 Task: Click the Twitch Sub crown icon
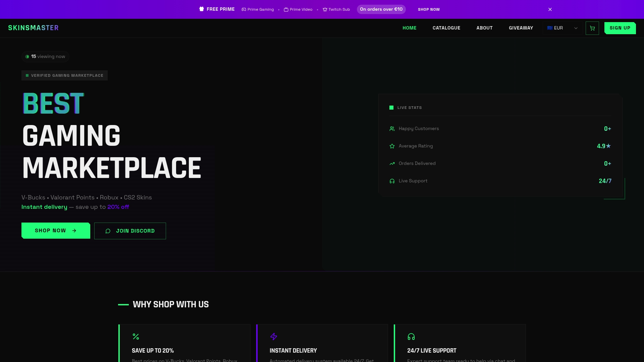325,9
